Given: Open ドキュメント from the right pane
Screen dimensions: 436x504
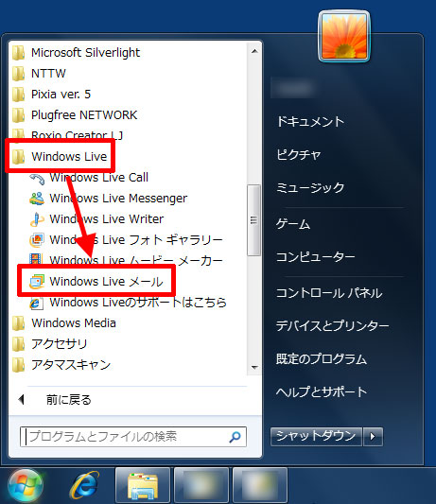Looking at the screenshot, I should 310,122.
